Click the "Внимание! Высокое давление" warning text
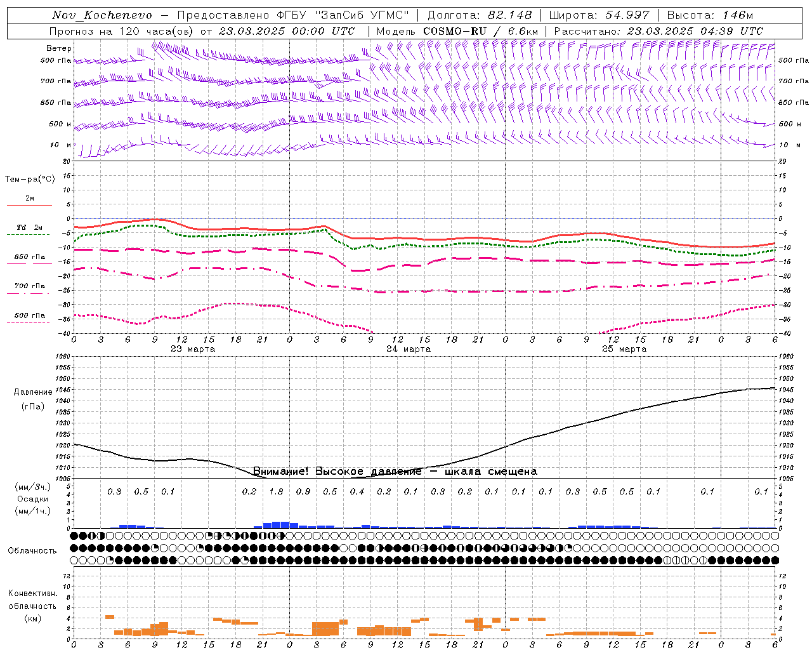 click(337, 471)
